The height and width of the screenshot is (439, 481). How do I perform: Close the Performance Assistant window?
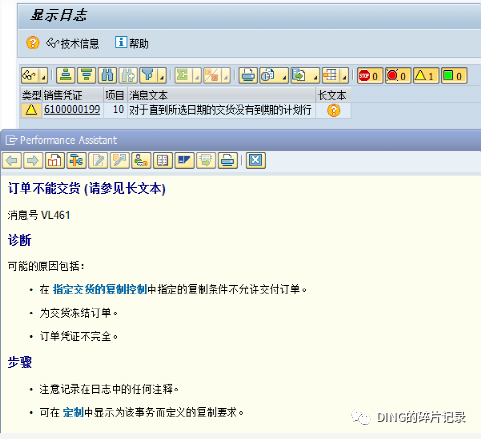click(x=256, y=161)
